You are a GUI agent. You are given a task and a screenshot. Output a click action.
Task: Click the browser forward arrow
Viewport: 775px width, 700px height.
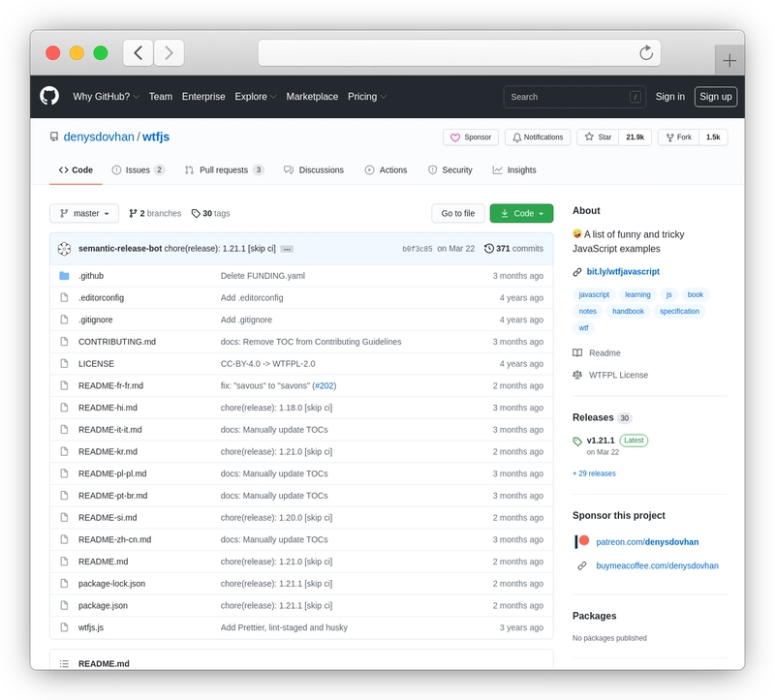click(169, 53)
